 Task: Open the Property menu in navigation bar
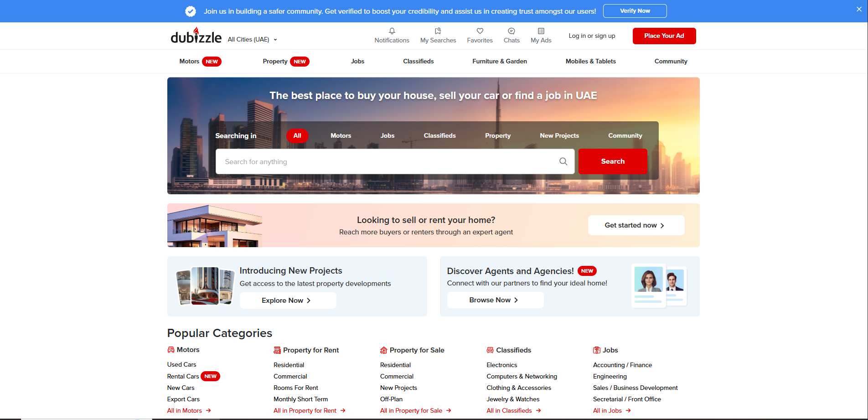coord(275,62)
